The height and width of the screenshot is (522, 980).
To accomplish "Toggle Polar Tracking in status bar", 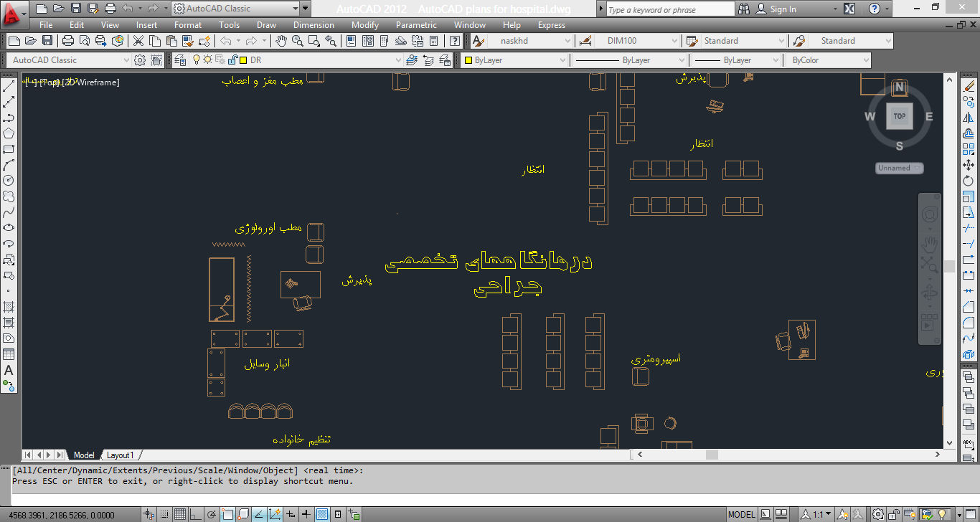I will [212, 514].
